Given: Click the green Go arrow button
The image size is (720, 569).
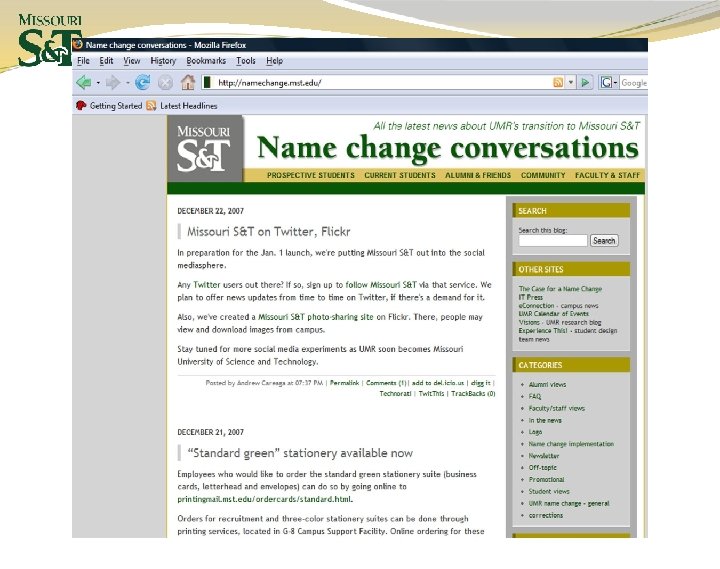Looking at the screenshot, I should click(585, 83).
